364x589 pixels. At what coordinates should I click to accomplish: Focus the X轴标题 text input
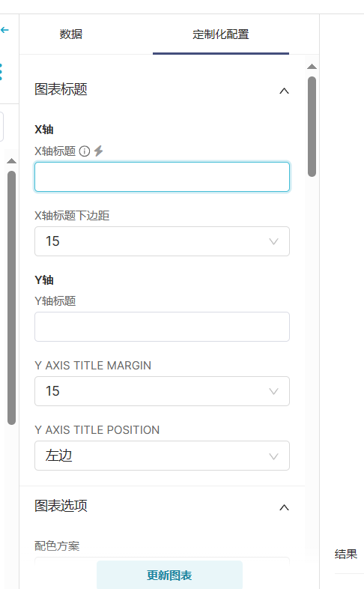[162, 177]
